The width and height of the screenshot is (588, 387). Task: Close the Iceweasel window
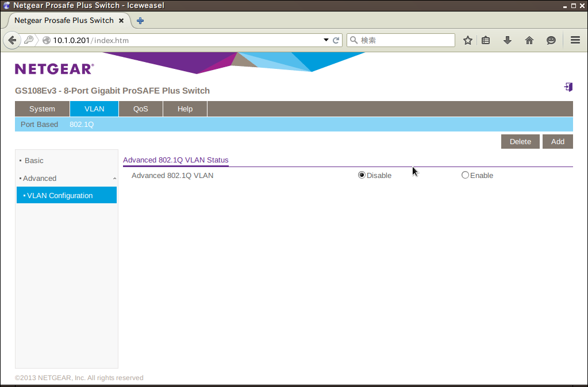[x=582, y=6]
